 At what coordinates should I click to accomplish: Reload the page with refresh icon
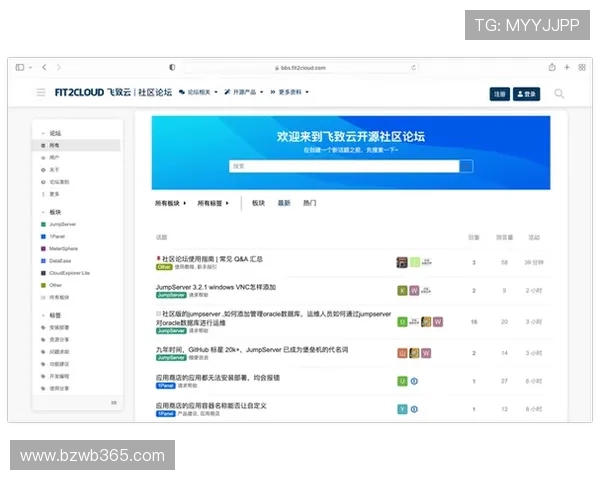coord(413,68)
